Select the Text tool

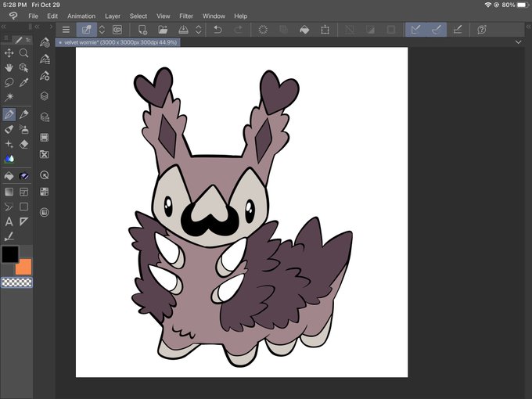9,221
